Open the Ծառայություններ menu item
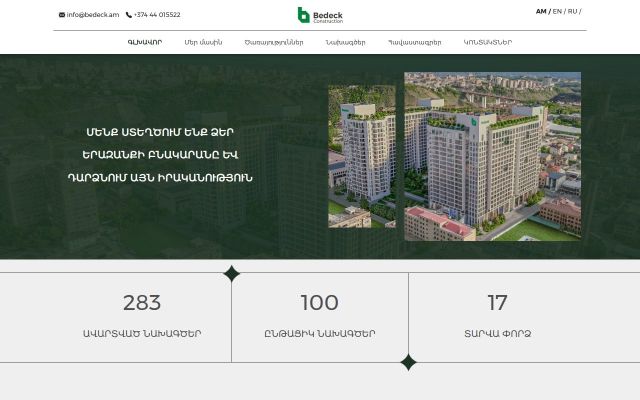Screen dimensions: 640x400 click(274, 42)
